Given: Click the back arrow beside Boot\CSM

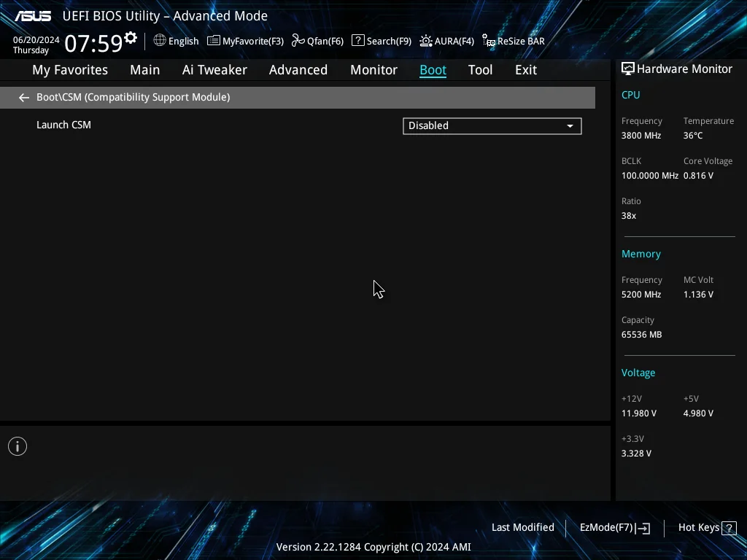Looking at the screenshot, I should pos(24,98).
